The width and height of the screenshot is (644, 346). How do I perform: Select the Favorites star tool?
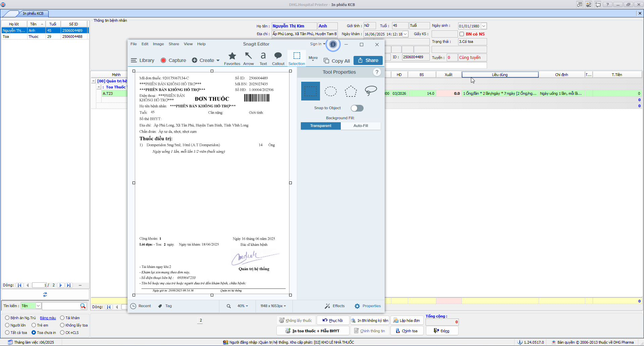click(232, 58)
